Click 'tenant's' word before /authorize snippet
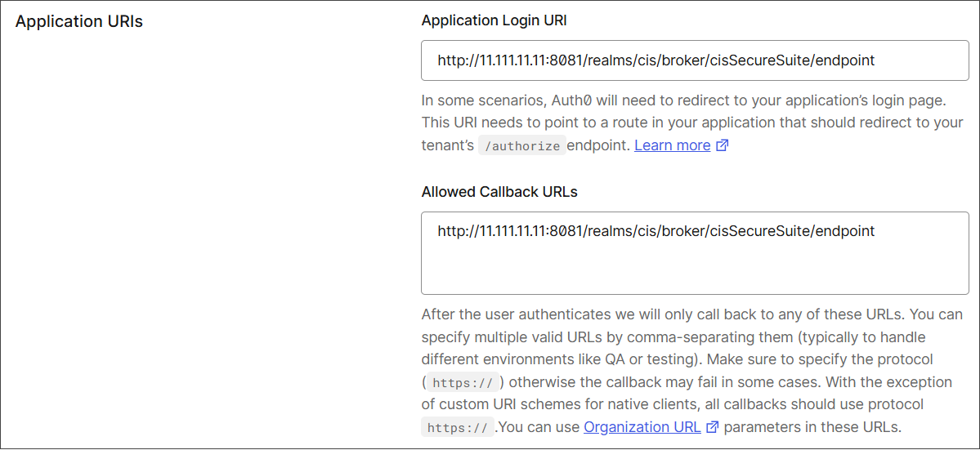Screen dimensions: 980x450 coord(448,146)
